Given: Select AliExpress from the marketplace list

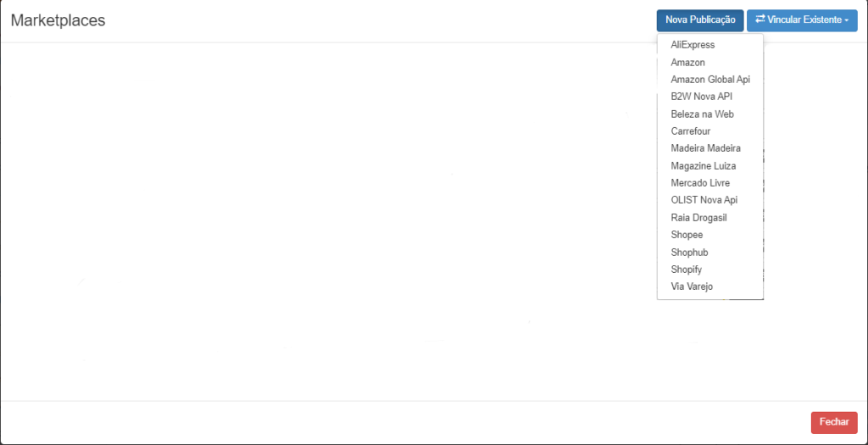Looking at the screenshot, I should click(693, 45).
